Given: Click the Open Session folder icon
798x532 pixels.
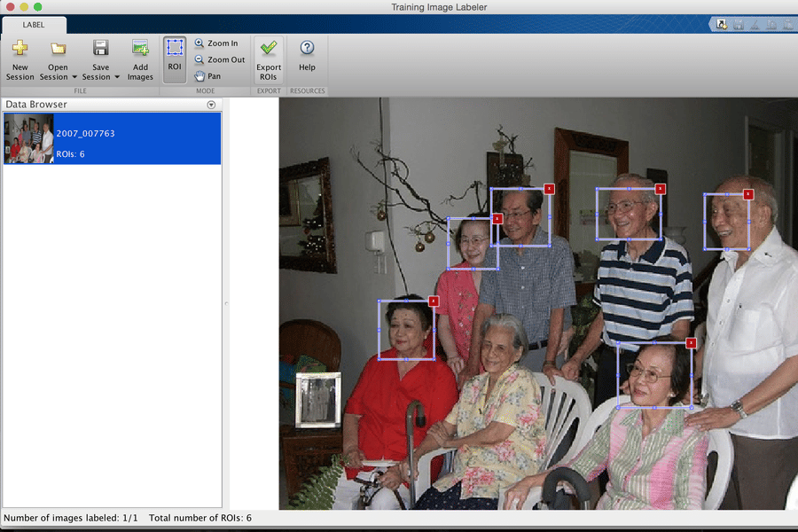Looking at the screenshot, I should (x=58, y=50).
